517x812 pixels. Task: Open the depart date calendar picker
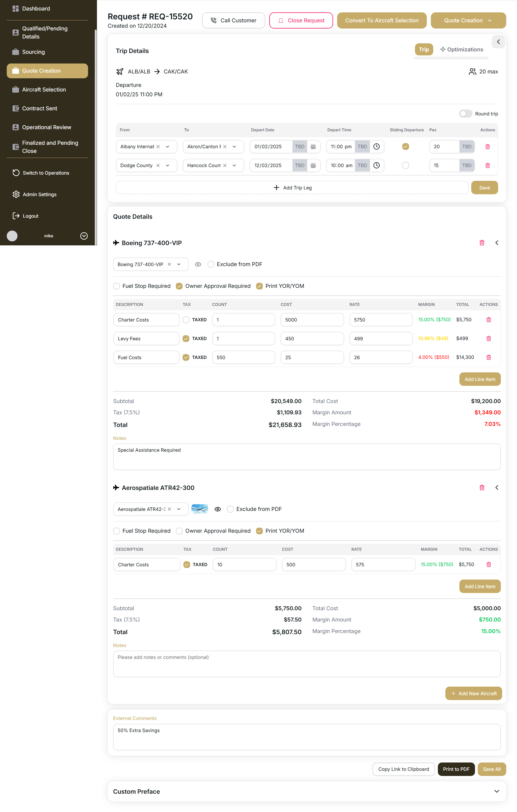click(x=313, y=146)
